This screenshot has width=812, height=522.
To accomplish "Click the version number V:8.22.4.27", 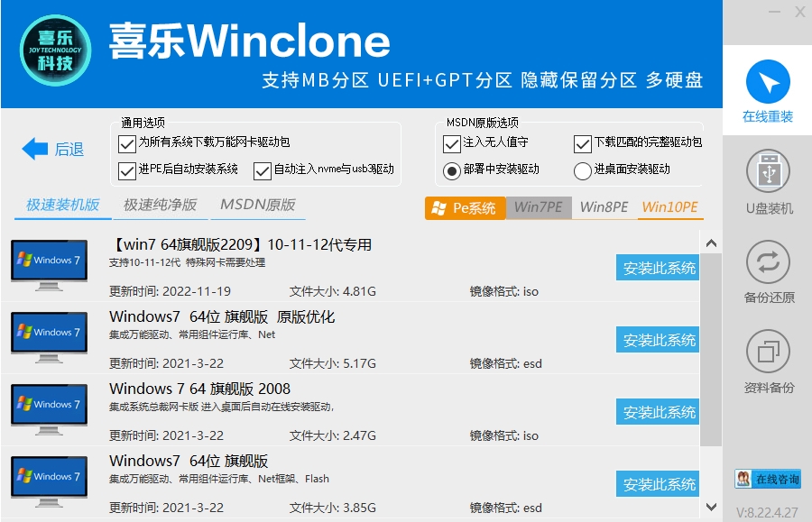I will (767, 512).
